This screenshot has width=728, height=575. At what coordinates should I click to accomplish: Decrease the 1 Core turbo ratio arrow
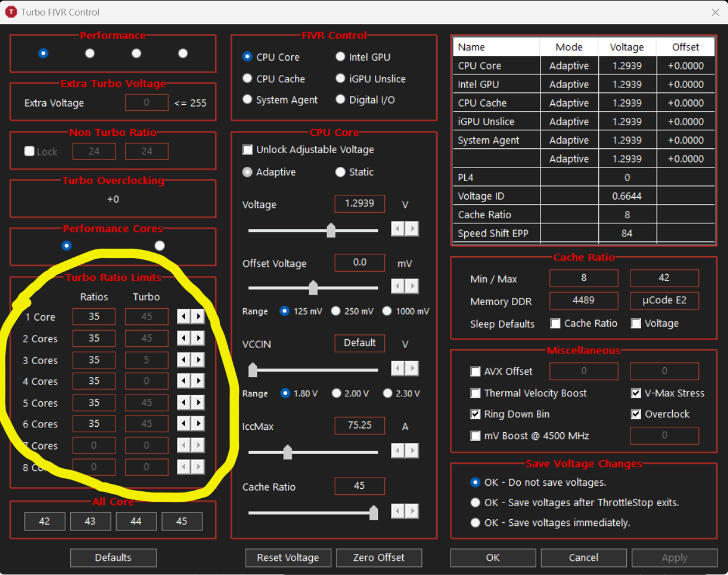(184, 316)
